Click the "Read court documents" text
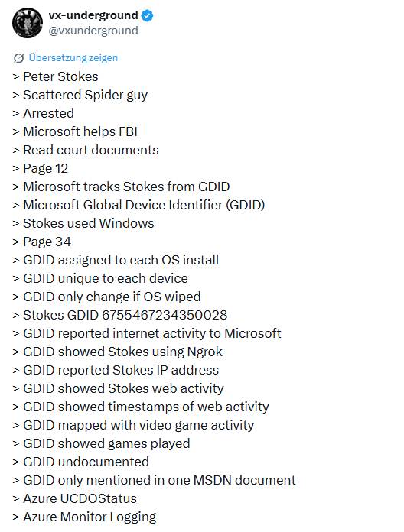This screenshot has height=532, width=404. (90, 150)
